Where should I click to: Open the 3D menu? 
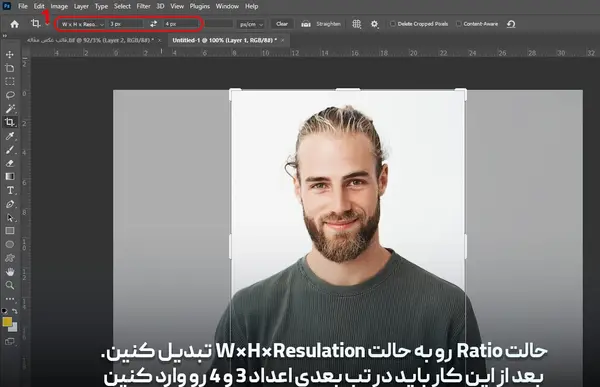point(160,6)
